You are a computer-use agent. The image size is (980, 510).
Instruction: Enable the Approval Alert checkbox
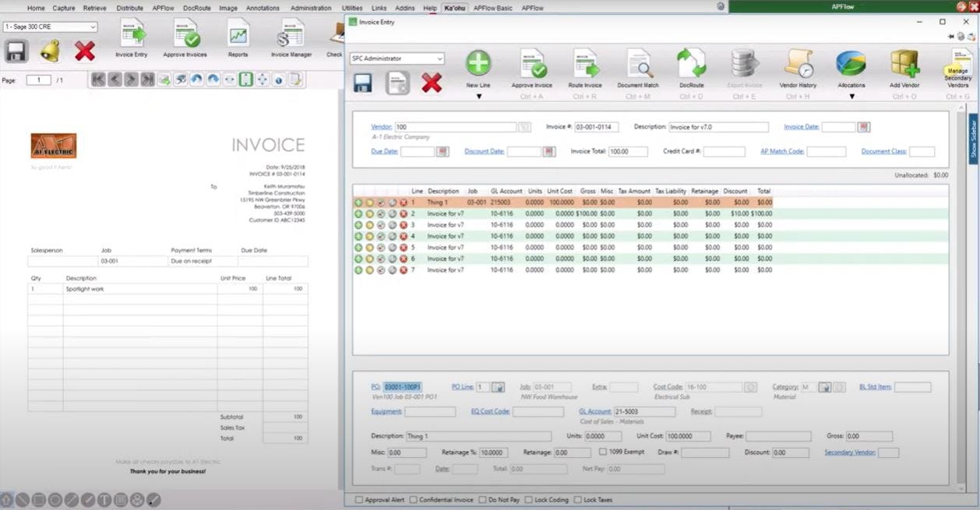point(358,499)
